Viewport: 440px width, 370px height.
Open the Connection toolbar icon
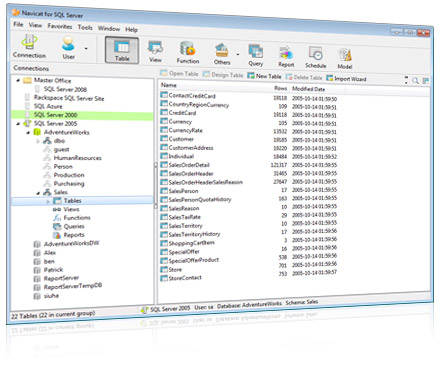(x=29, y=46)
